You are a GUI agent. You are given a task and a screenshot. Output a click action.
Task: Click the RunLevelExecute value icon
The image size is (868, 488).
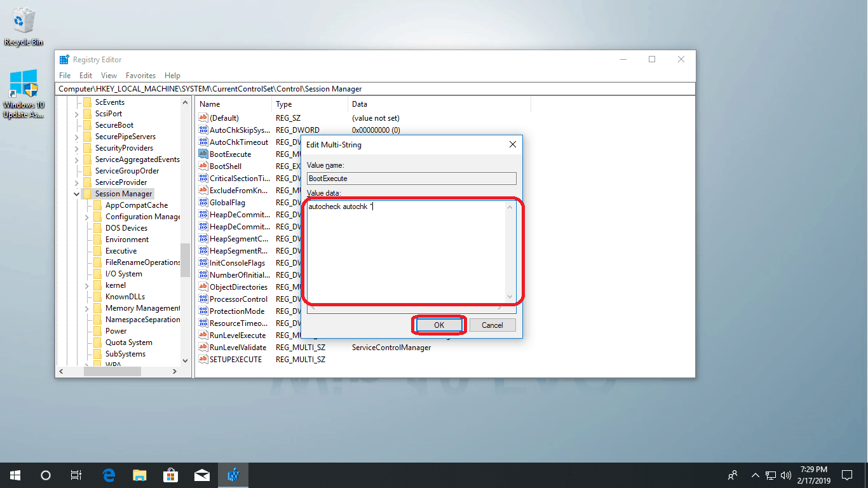pyautogui.click(x=203, y=335)
